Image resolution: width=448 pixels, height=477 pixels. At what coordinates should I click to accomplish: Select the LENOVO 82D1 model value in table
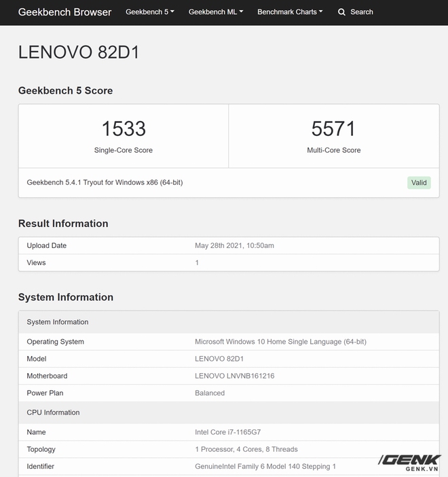click(x=219, y=359)
